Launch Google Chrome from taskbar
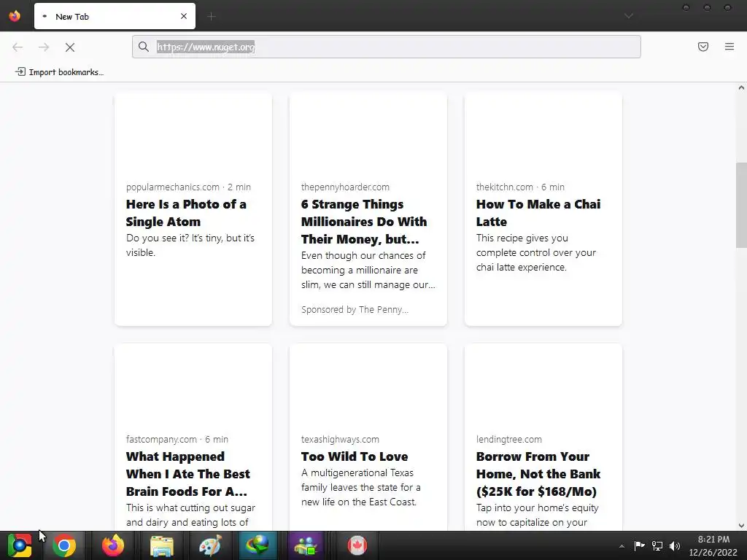 coord(64,545)
